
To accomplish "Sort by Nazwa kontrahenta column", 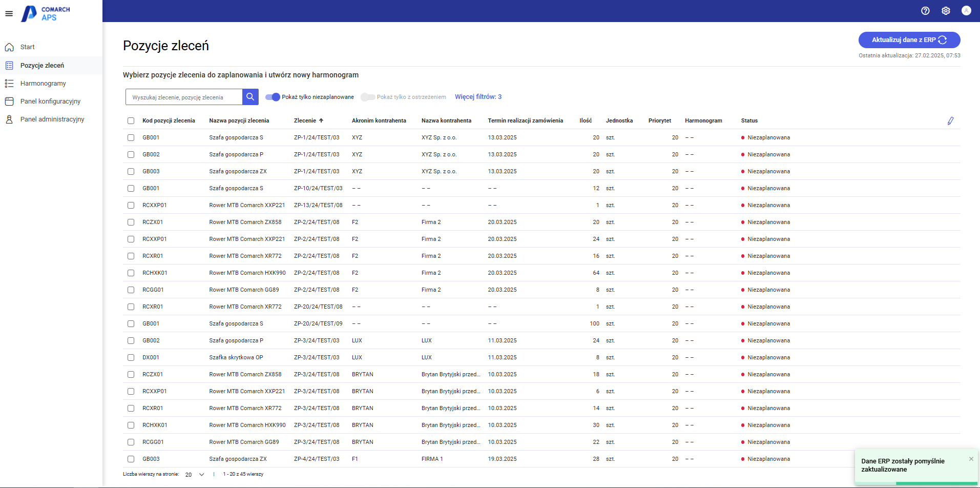I will pyautogui.click(x=446, y=120).
